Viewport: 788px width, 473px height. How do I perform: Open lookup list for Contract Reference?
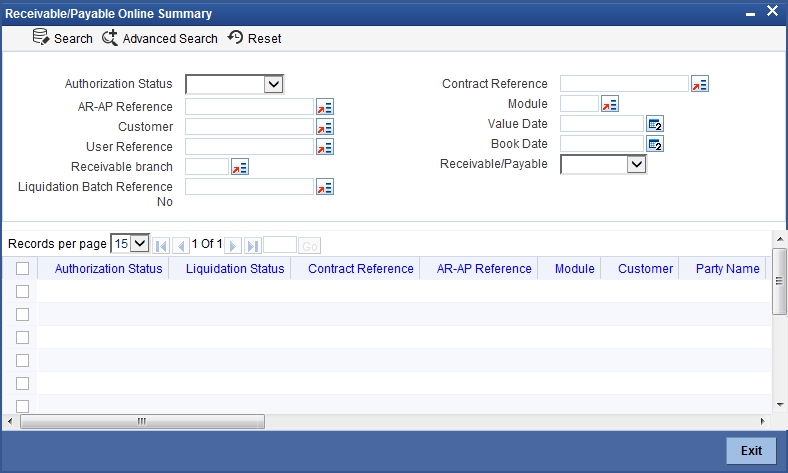[x=700, y=84]
